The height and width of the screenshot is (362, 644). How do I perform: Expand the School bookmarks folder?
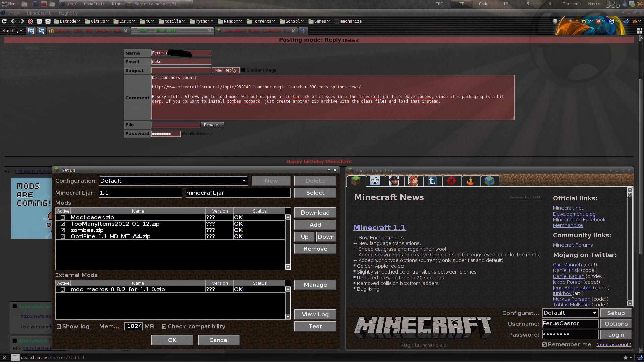pos(291,21)
